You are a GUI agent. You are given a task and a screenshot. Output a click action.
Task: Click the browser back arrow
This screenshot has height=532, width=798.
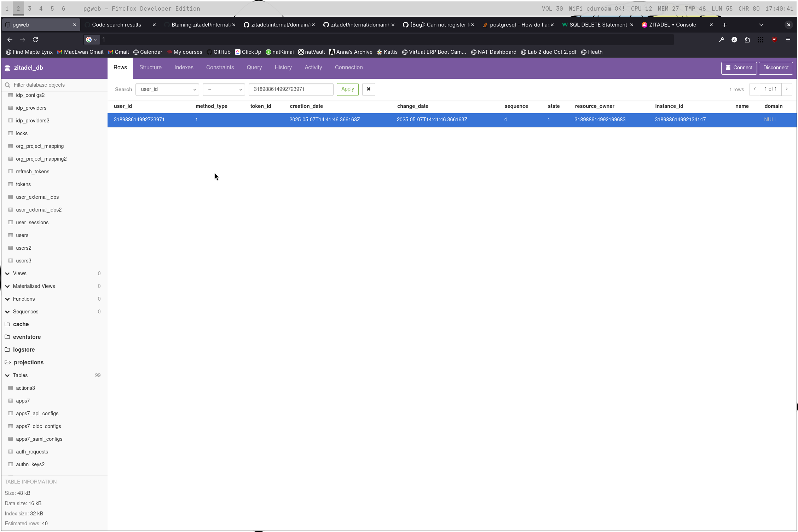10,40
